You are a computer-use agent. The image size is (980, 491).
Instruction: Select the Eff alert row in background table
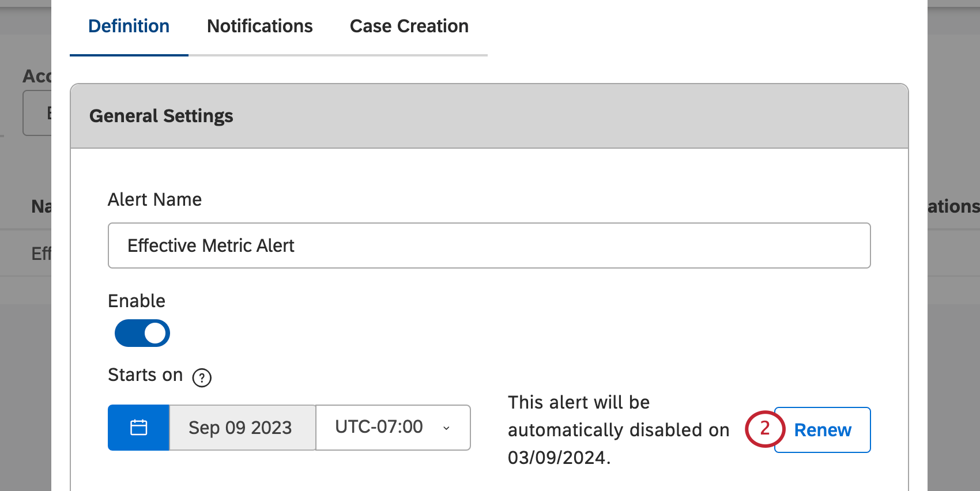pyautogui.click(x=40, y=252)
